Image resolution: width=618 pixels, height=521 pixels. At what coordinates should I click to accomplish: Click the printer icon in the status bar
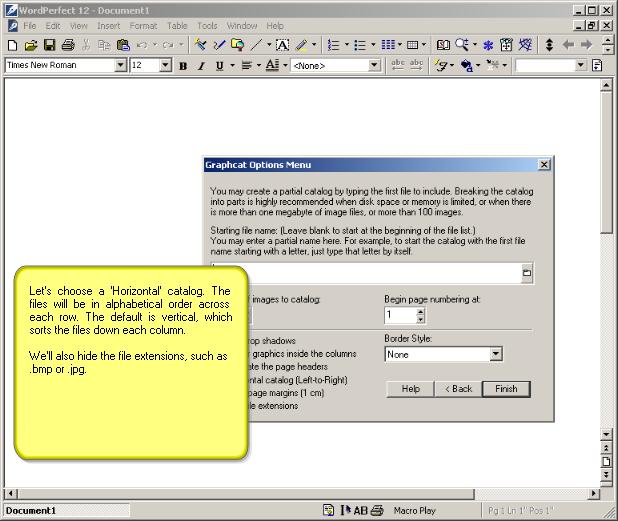pyautogui.click(x=377, y=510)
